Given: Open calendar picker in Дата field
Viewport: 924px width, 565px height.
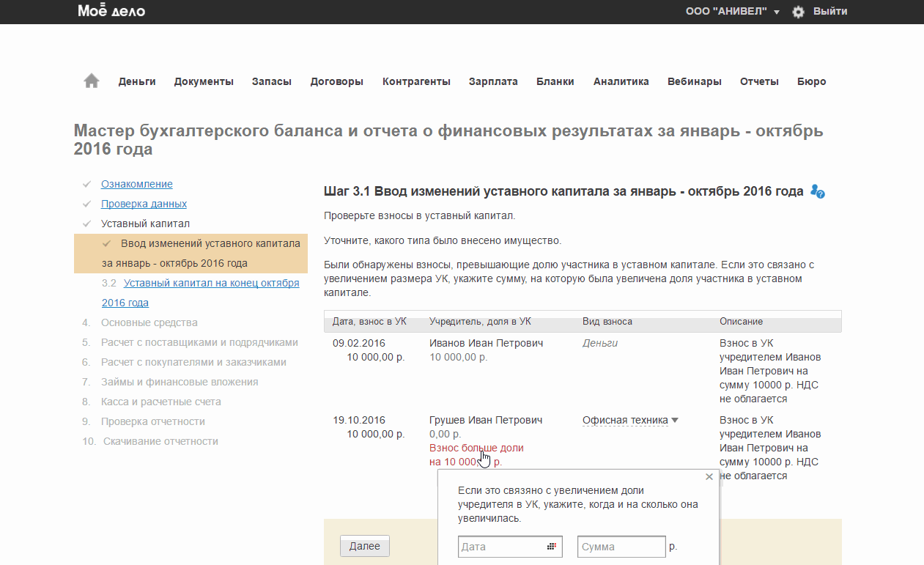Looking at the screenshot, I should 552,547.
